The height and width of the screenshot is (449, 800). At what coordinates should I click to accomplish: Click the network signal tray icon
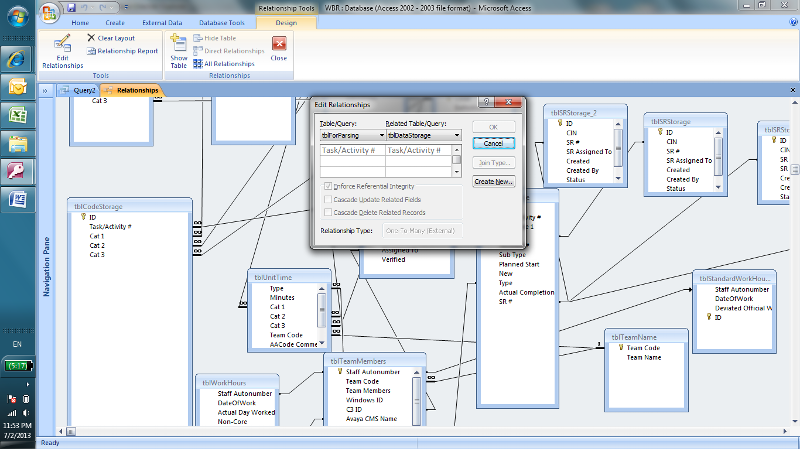point(12,413)
